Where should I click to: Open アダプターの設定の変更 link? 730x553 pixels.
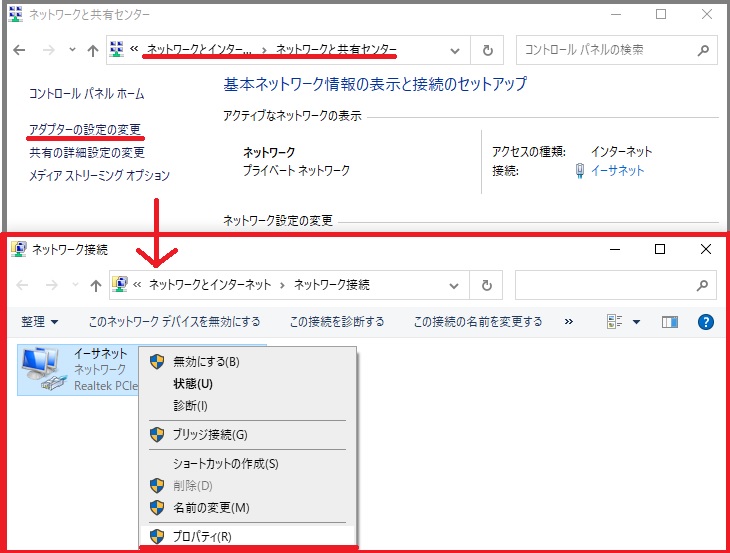(86, 130)
